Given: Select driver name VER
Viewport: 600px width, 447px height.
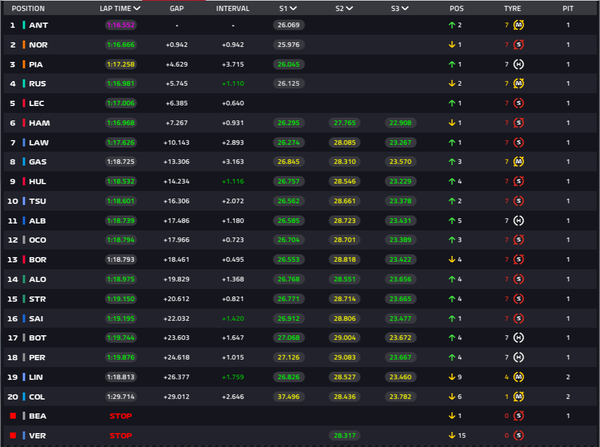Looking at the screenshot, I should tap(38, 436).
